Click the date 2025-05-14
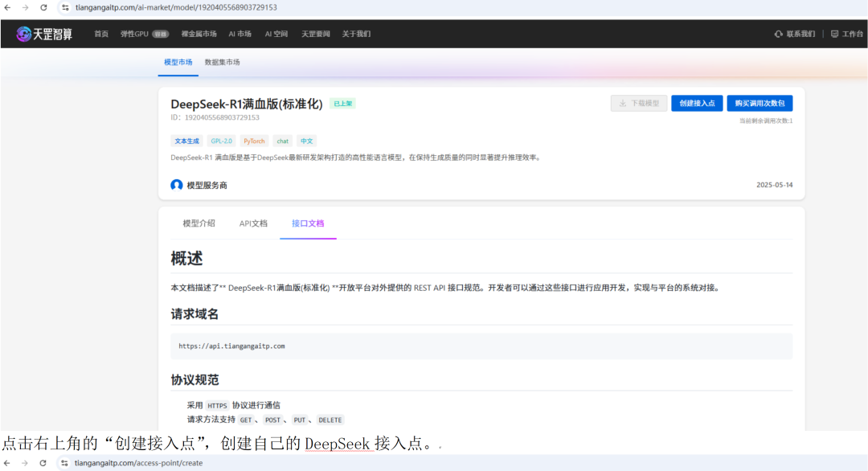Screen dimensions: 868x471 (x=775, y=185)
